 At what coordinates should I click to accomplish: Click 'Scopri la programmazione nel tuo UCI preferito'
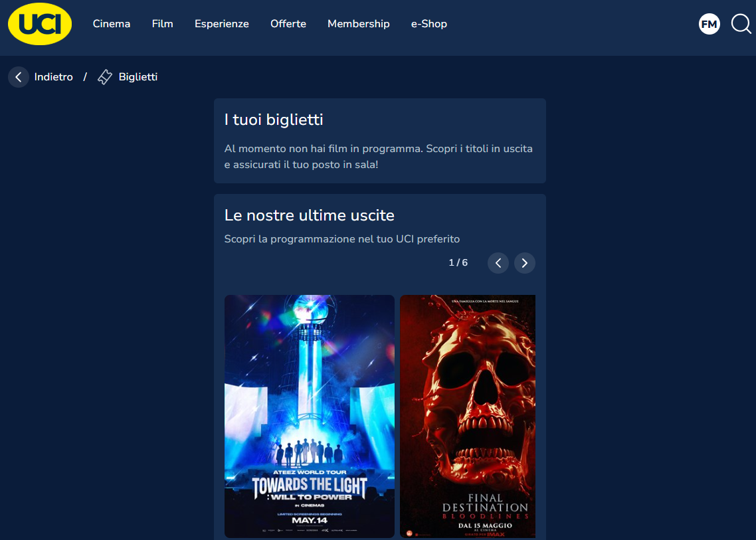(342, 239)
